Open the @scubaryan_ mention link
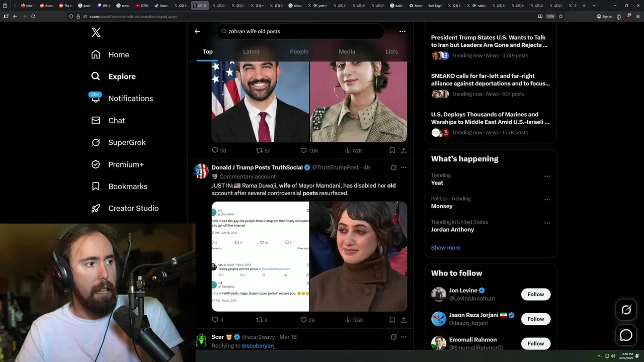The image size is (644, 362). pyautogui.click(x=259, y=346)
